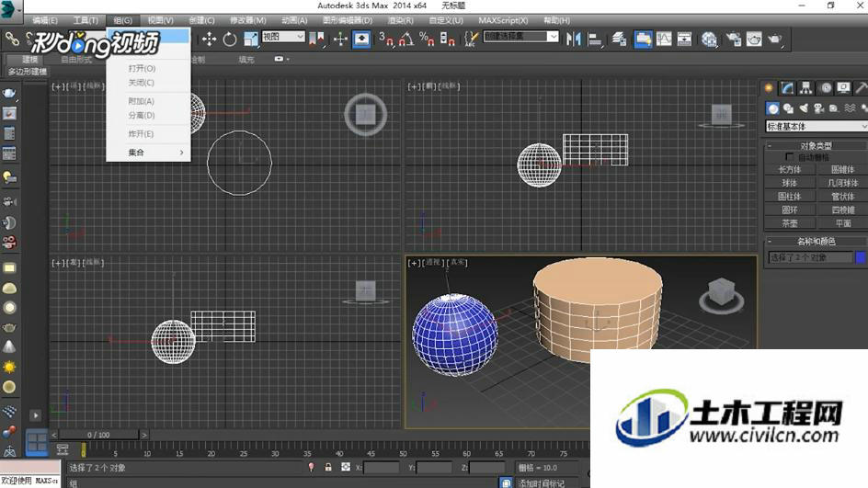Select the Geometry category icon
The height and width of the screenshot is (488, 868).
tap(772, 108)
